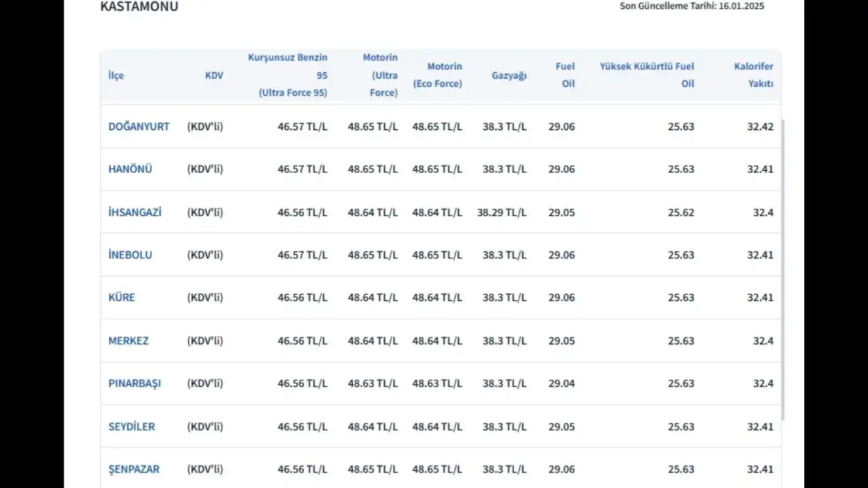
Task: Select İHSANGAZİ high sulfur value 25.62
Action: [x=681, y=212]
